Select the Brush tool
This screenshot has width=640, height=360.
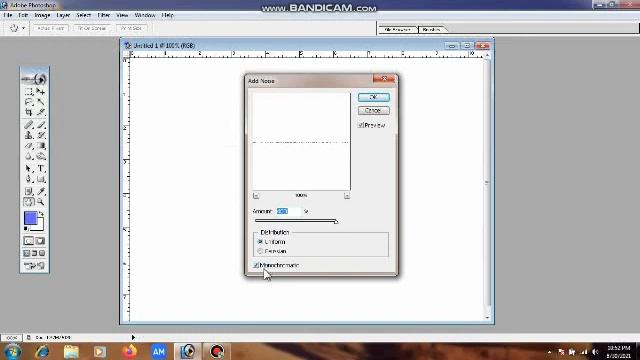pyautogui.click(x=40, y=125)
